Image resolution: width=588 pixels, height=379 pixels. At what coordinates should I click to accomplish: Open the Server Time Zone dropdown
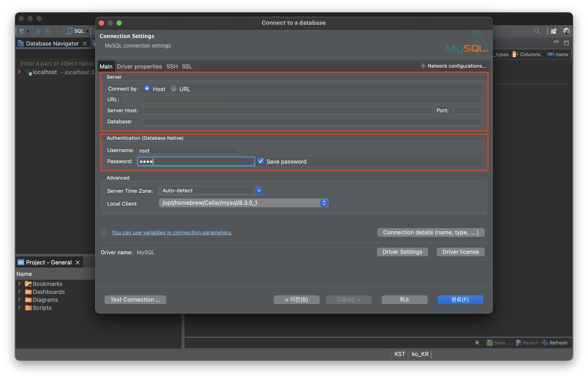coord(259,190)
